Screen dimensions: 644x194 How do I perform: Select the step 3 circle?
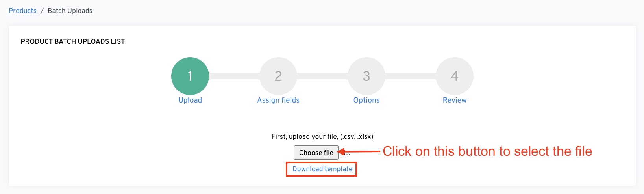(x=366, y=76)
